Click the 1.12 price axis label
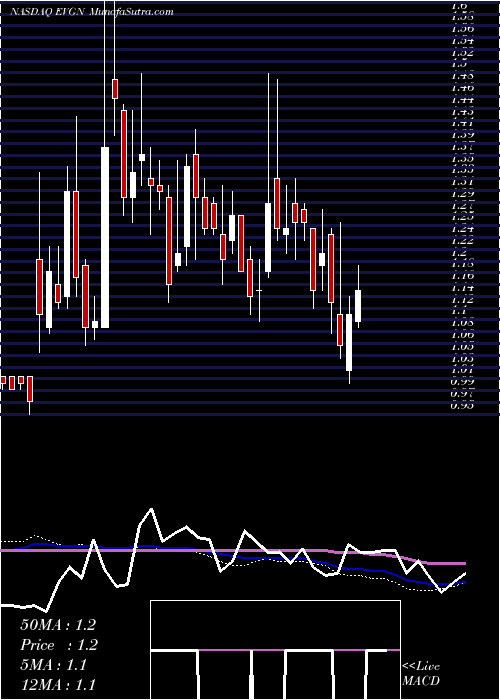Screen dimensions: 500x700 click(462, 300)
